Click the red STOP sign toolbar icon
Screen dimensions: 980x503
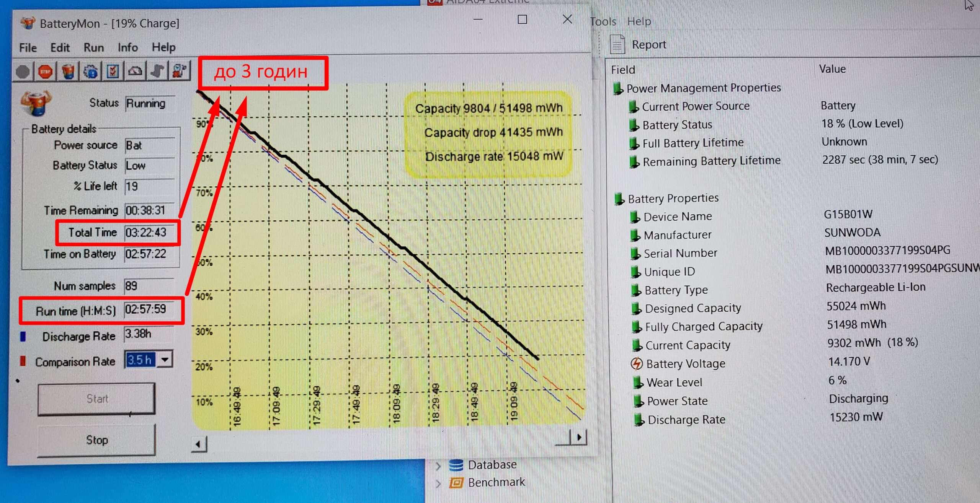(x=46, y=72)
